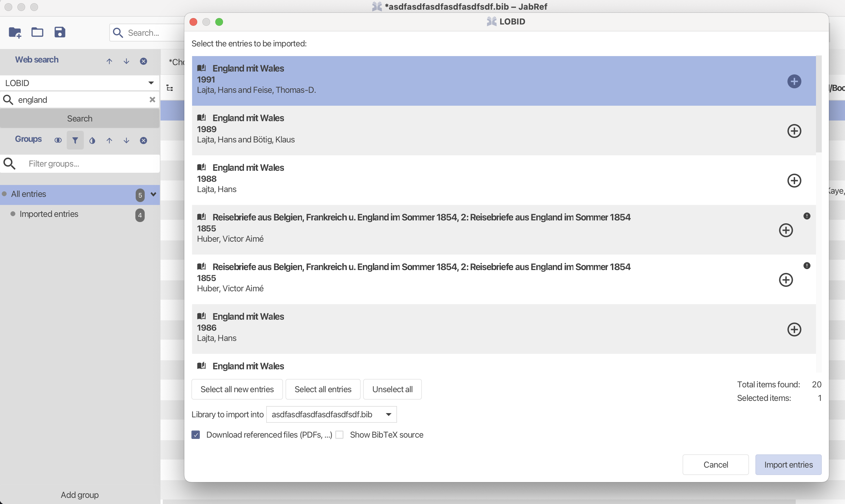
Task: Open library folder icon in toolbar
Action: point(37,32)
